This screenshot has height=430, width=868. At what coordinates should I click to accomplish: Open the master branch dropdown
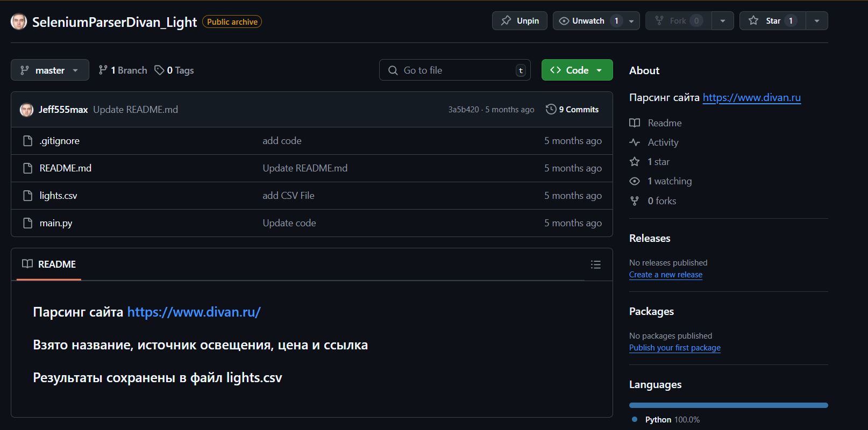click(50, 70)
